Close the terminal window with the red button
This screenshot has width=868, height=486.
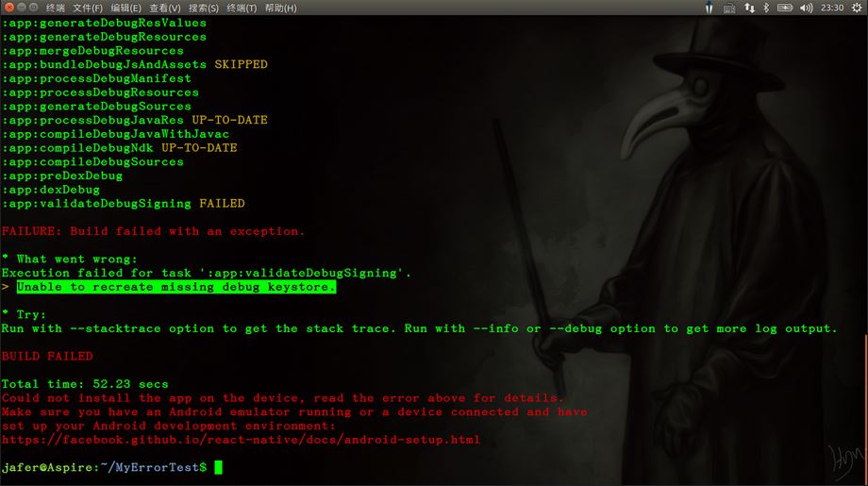[x=9, y=8]
